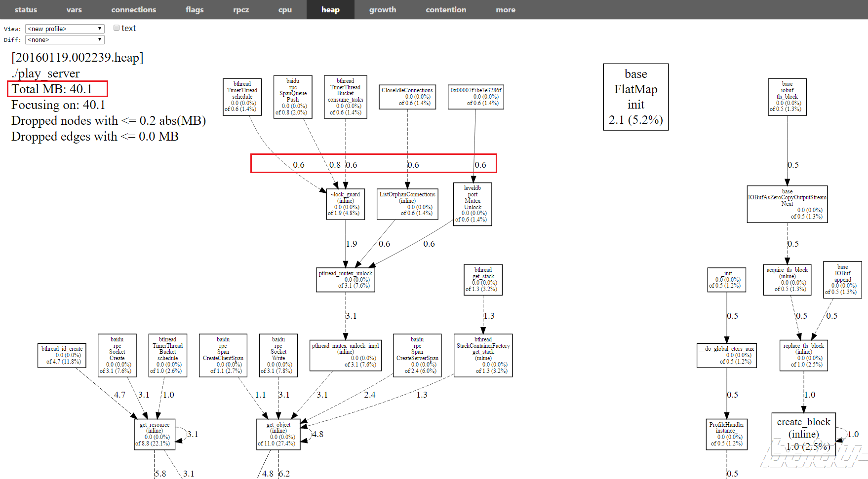Open the flags tab
This screenshot has height=479, width=868.
coord(195,9)
